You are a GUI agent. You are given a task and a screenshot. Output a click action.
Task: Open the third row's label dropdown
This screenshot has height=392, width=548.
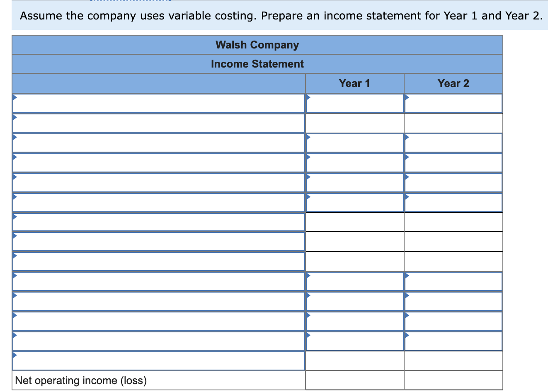(x=159, y=143)
